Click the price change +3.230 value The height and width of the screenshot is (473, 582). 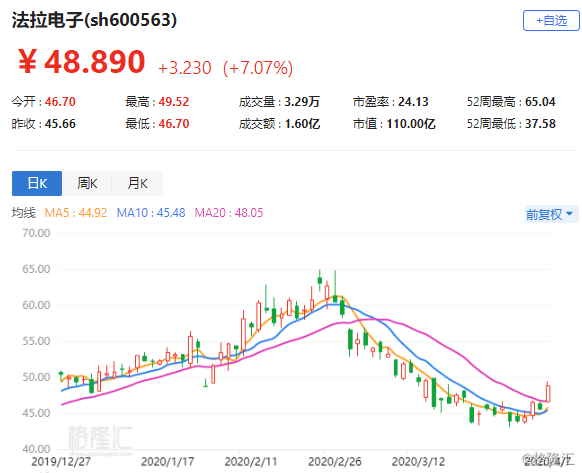point(184,68)
